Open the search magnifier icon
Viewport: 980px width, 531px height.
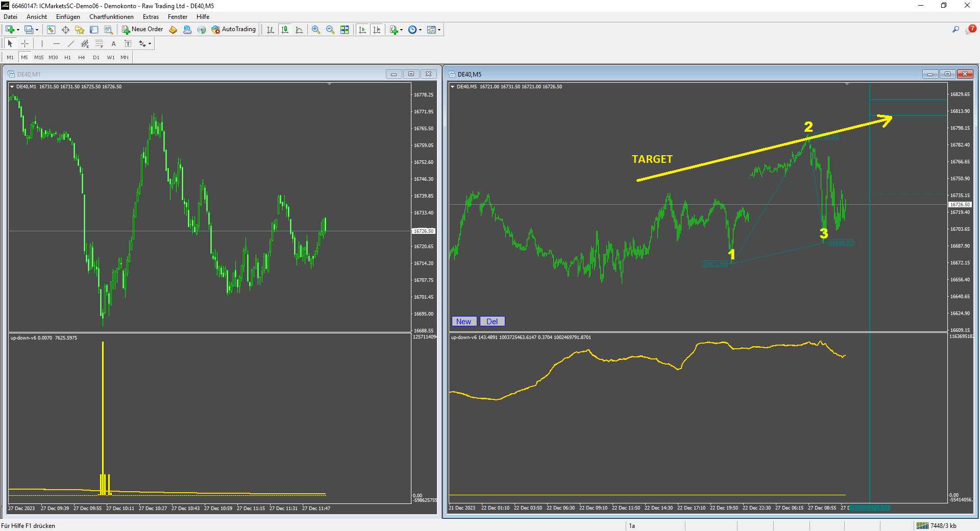[x=955, y=30]
